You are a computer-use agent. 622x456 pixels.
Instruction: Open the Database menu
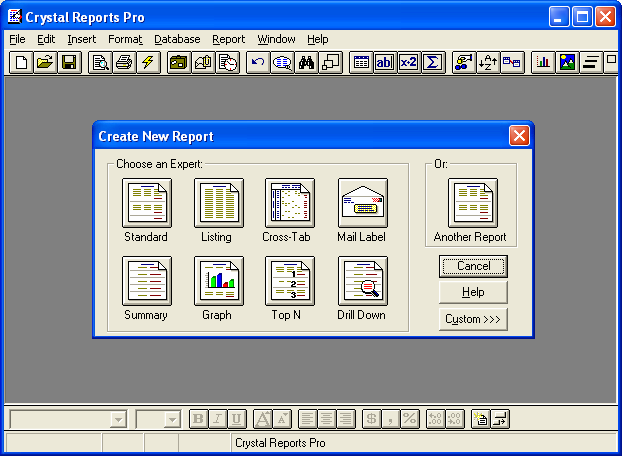point(177,39)
